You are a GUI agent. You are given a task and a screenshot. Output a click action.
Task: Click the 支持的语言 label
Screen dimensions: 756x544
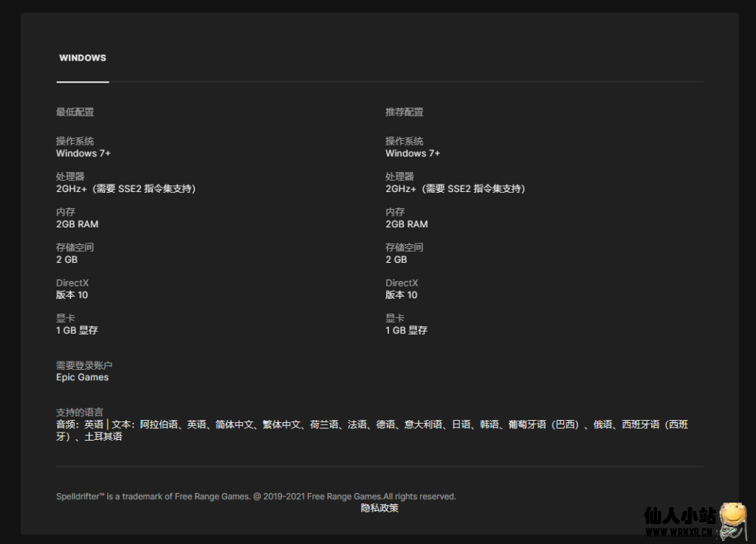[80, 413]
